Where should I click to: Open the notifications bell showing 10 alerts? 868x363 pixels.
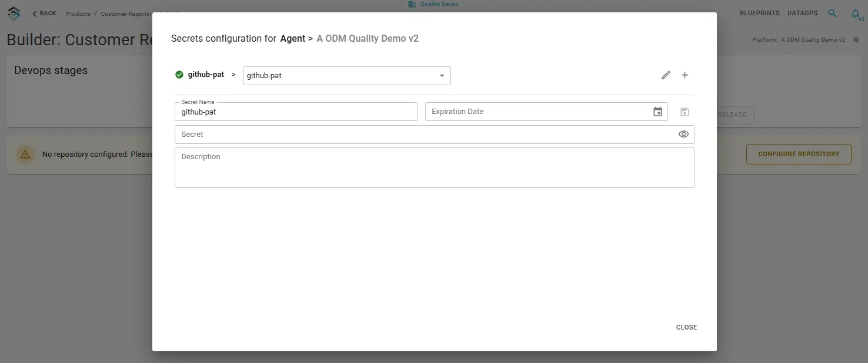pyautogui.click(x=855, y=13)
